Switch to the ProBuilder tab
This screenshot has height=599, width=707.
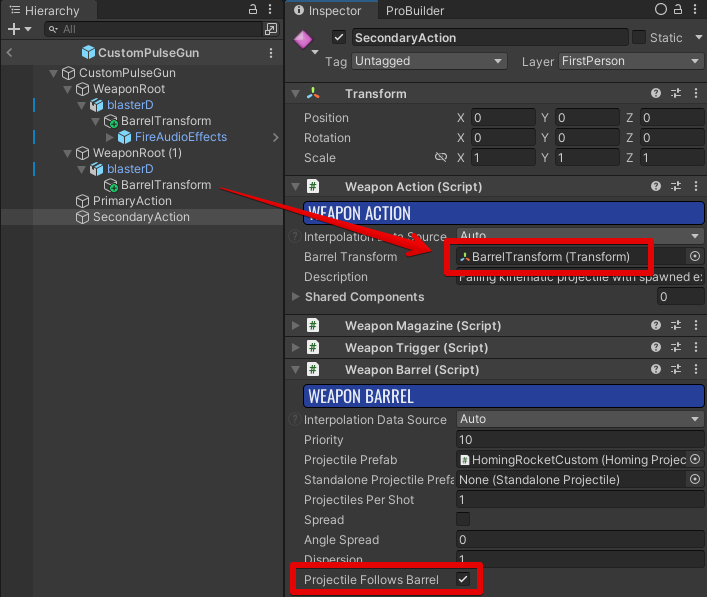coord(415,10)
